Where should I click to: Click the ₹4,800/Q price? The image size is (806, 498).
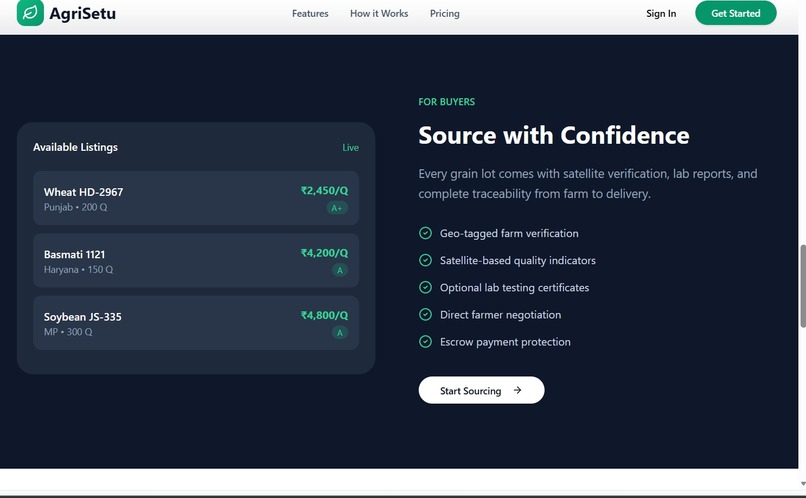tap(324, 315)
